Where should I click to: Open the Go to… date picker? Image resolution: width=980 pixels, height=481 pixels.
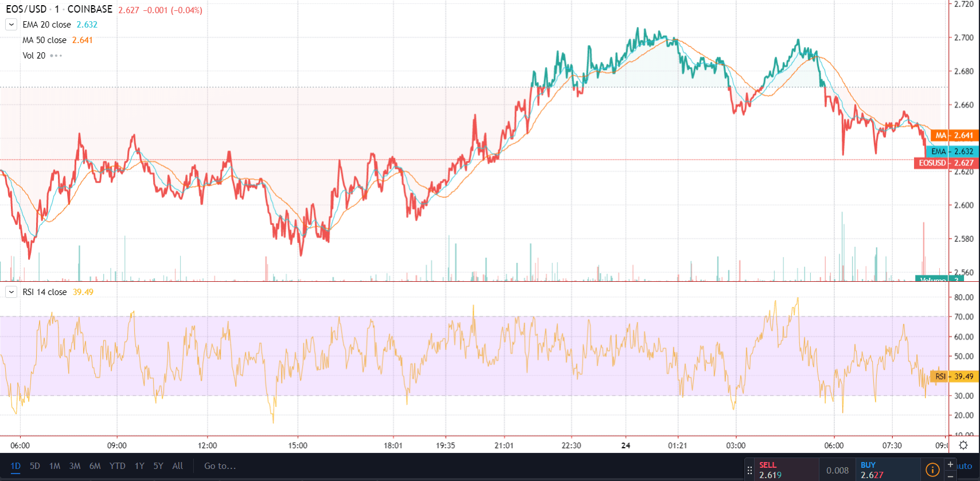click(x=220, y=466)
